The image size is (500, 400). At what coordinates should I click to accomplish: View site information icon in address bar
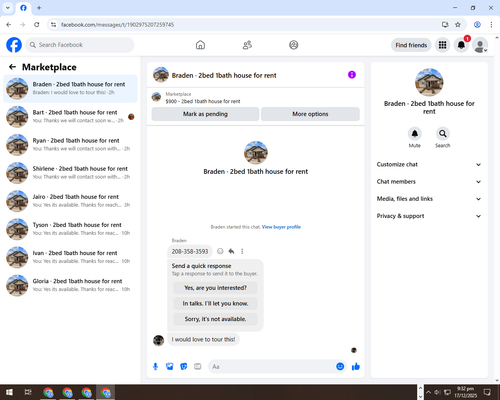pyautogui.click(x=53, y=25)
